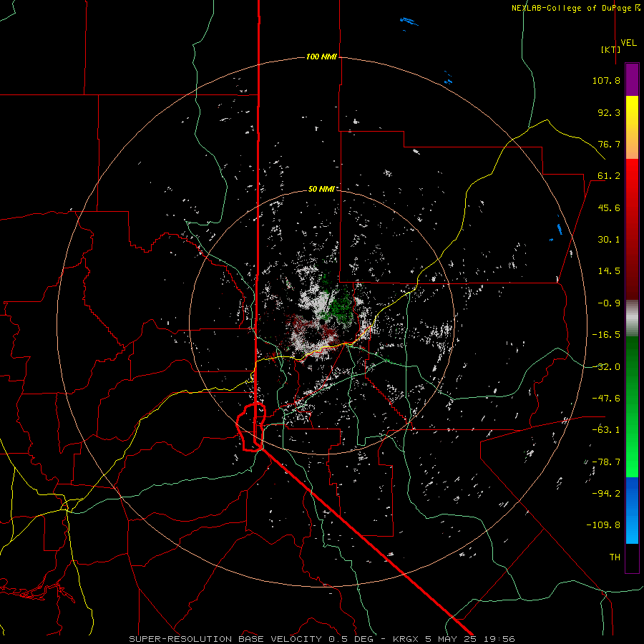Click the yellow-orange segment of the color bar
Screen dimensions: 644x644
(x=632, y=127)
